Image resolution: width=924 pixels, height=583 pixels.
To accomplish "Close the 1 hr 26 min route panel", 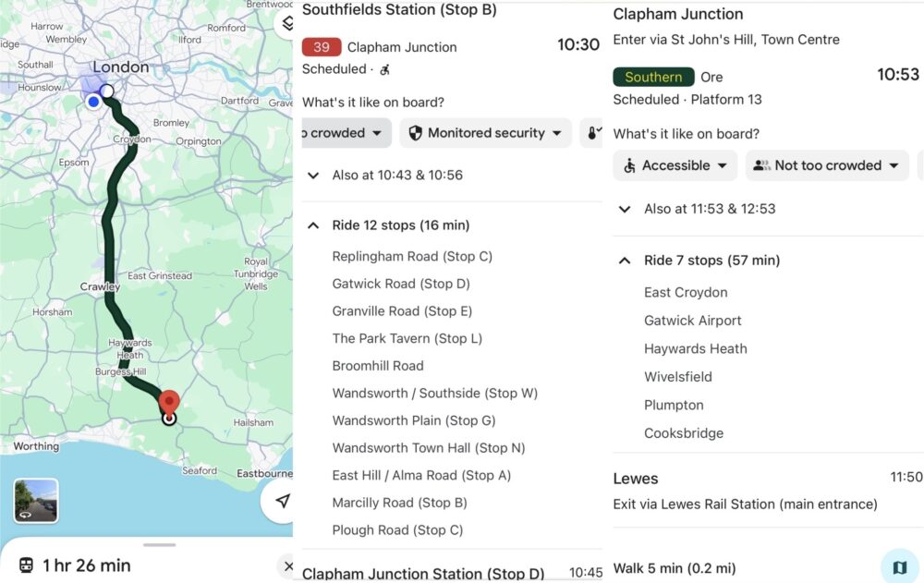I will 287,566.
